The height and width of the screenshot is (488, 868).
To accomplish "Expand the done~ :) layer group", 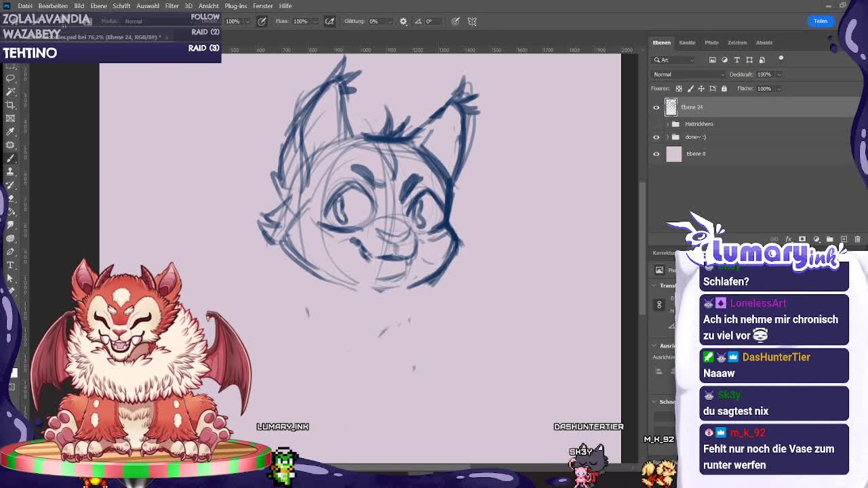I will pyautogui.click(x=668, y=137).
